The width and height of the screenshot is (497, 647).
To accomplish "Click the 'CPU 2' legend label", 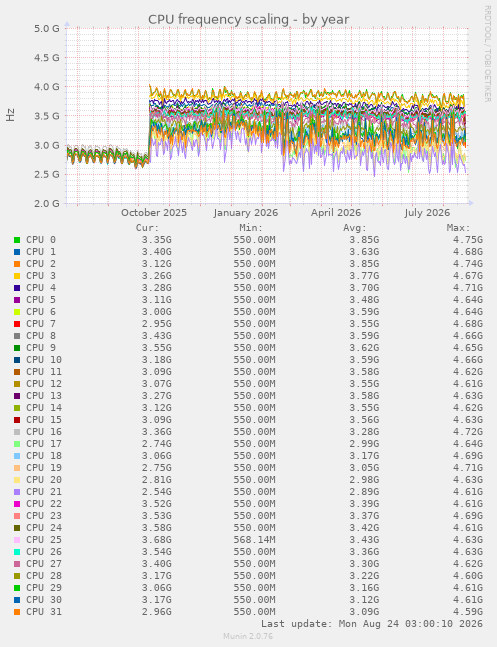I will [41, 264].
